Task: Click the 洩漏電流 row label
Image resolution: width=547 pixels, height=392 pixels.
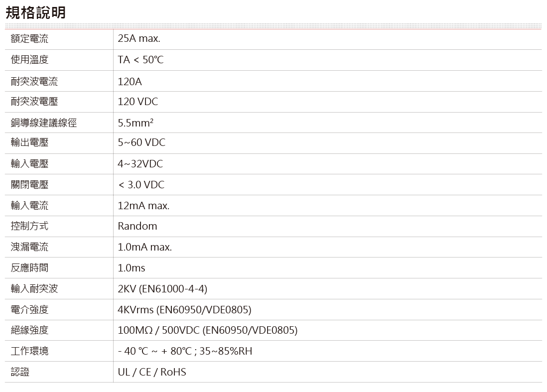Action: [x=30, y=247]
